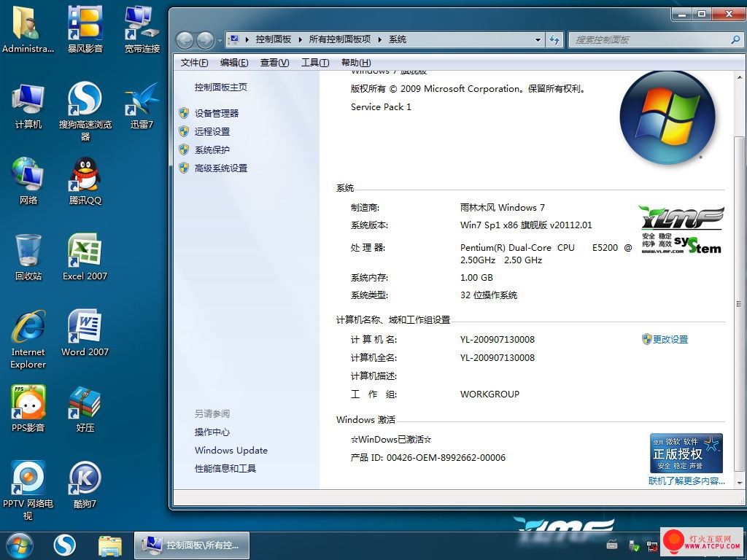Open the Excel 2007 desktop shortcut

[85, 257]
